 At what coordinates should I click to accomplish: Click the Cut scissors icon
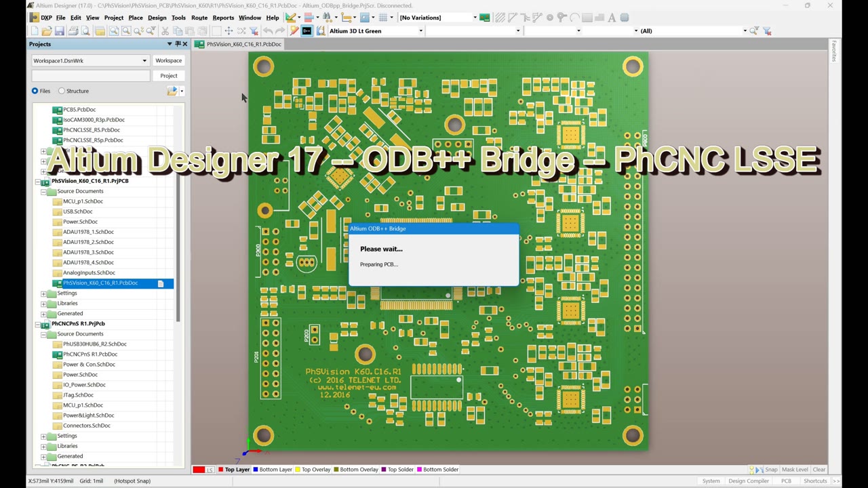point(165,30)
